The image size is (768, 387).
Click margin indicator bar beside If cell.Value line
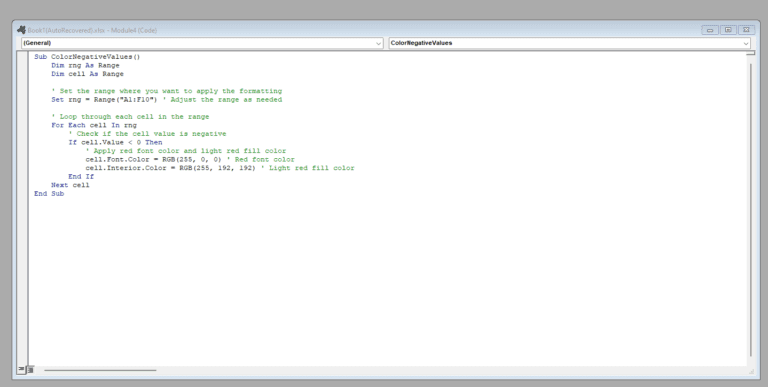pyautogui.click(x=23, y=142)
